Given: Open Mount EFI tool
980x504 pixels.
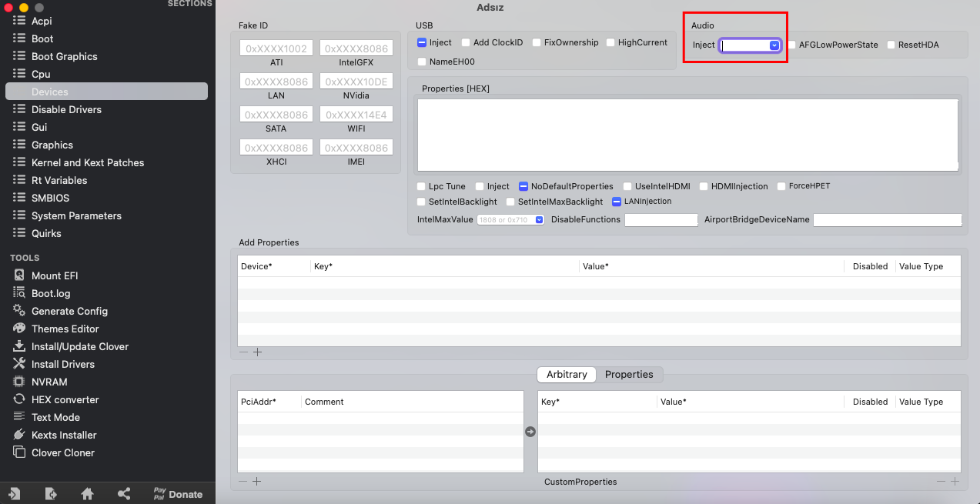Looking at the screenshot, I should click(x=54, y=275).
